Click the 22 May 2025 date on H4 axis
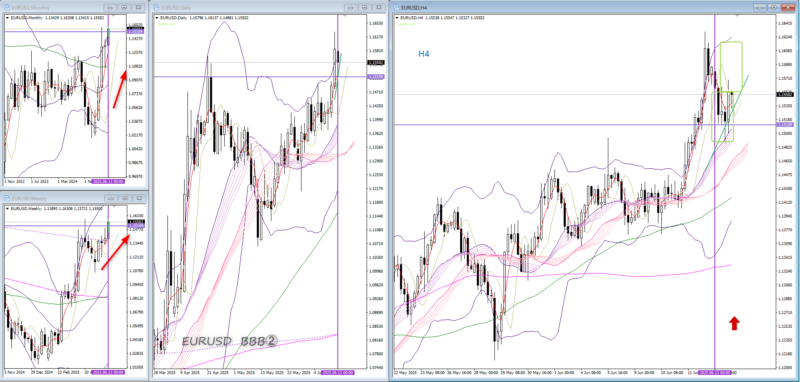Image resolution: width=800 pixels, height=382 pixels. 405,372
